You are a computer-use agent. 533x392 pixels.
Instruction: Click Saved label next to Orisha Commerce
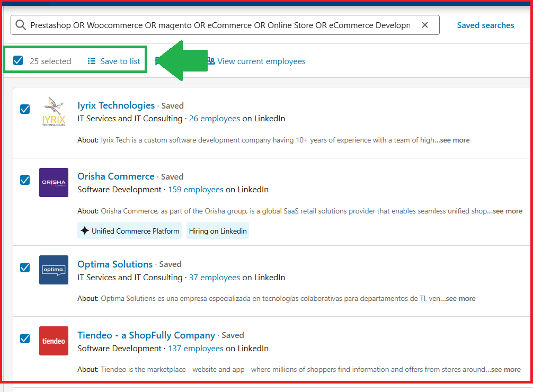(x=172, y=177)
